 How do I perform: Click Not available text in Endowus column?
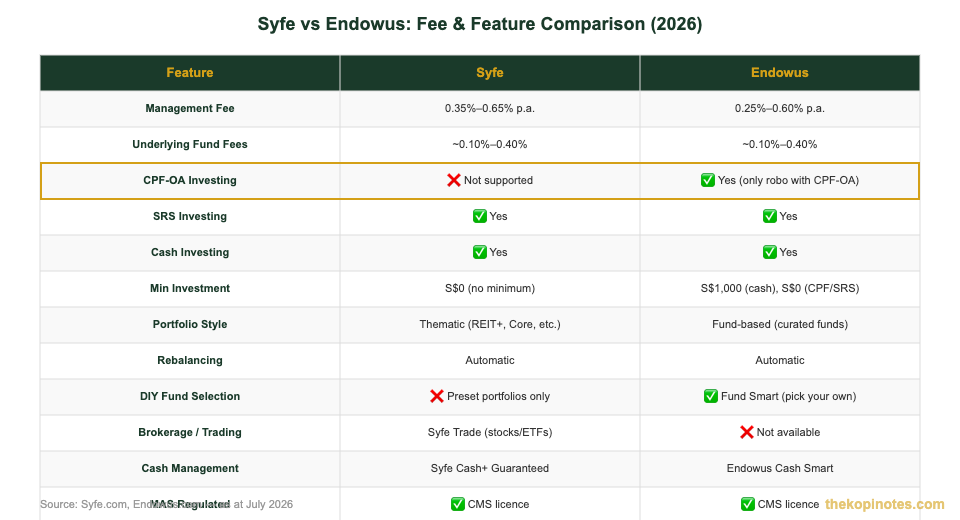(x=788, y=432)
